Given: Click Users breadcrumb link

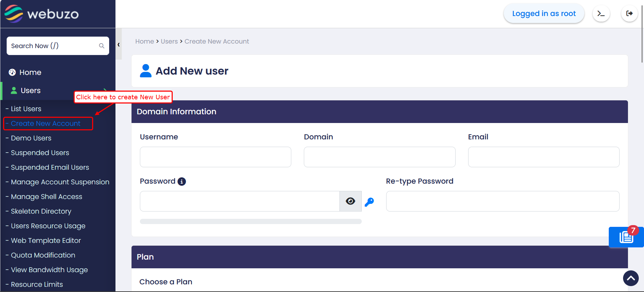Looking at the screenshot, I should pyautogui.click(x=169, y=41).
